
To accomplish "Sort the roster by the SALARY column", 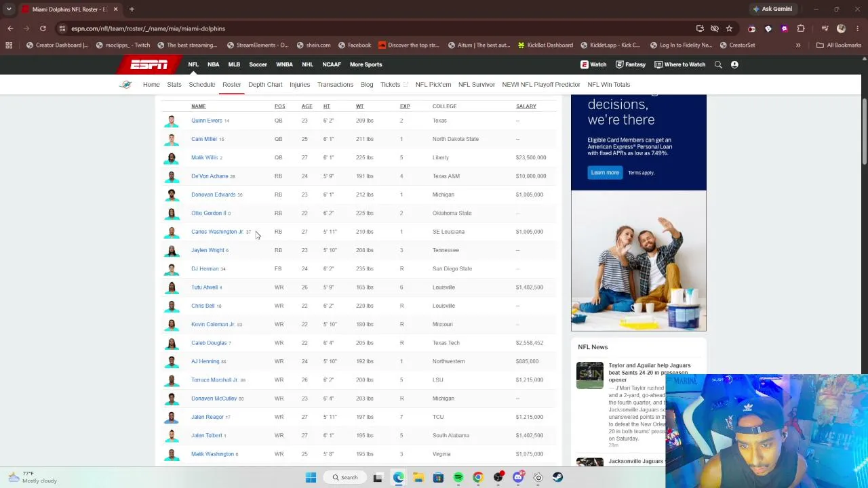I will (526, 106).
